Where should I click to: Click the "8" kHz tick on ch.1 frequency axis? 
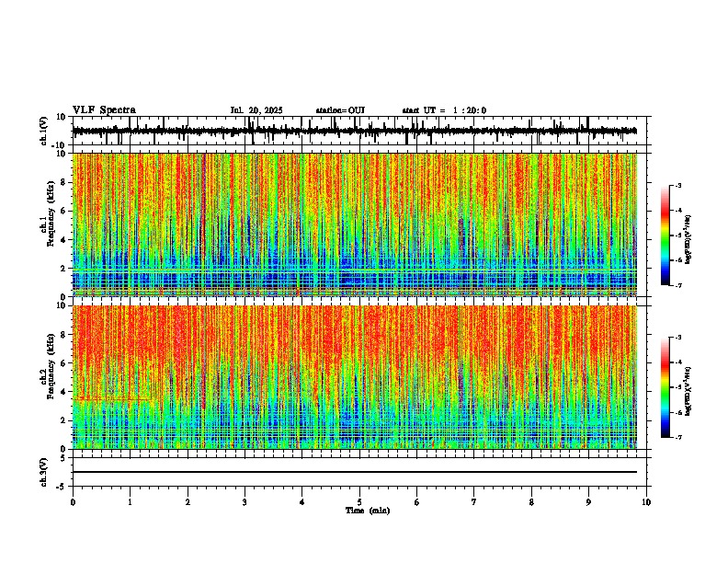(x=63, y=182)
